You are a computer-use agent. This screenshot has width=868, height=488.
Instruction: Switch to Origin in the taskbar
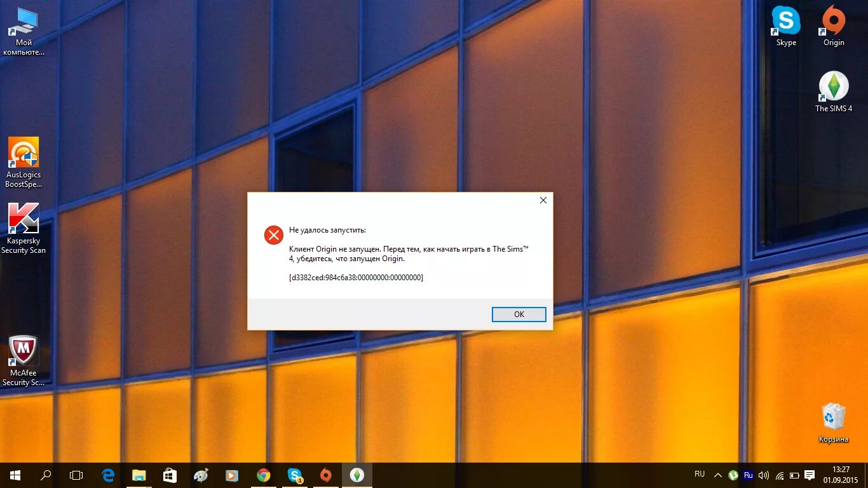325,475
